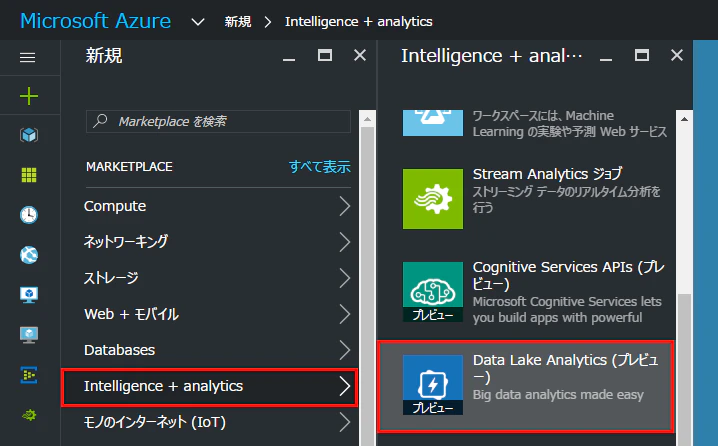Screen dimensions: 718x446
Task: Select the Stream Analytics green gear icon
Action: [433, 199]
